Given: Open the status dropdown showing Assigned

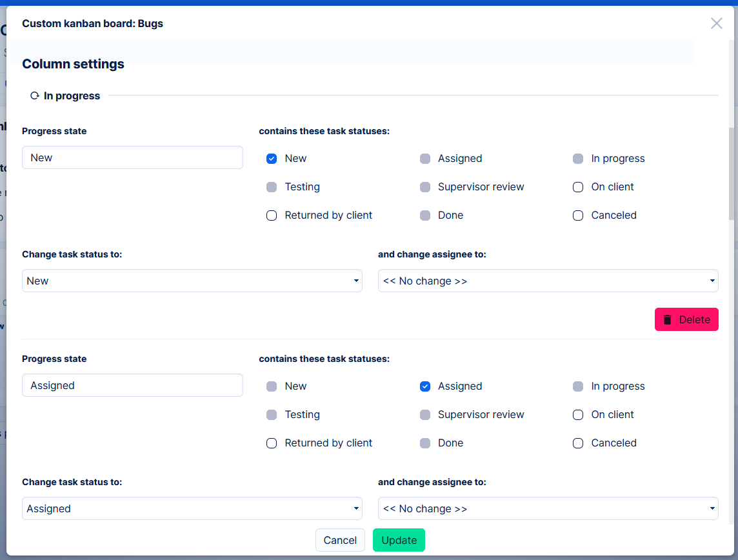Looking at the screenshot, I should [x=192, y=508].
